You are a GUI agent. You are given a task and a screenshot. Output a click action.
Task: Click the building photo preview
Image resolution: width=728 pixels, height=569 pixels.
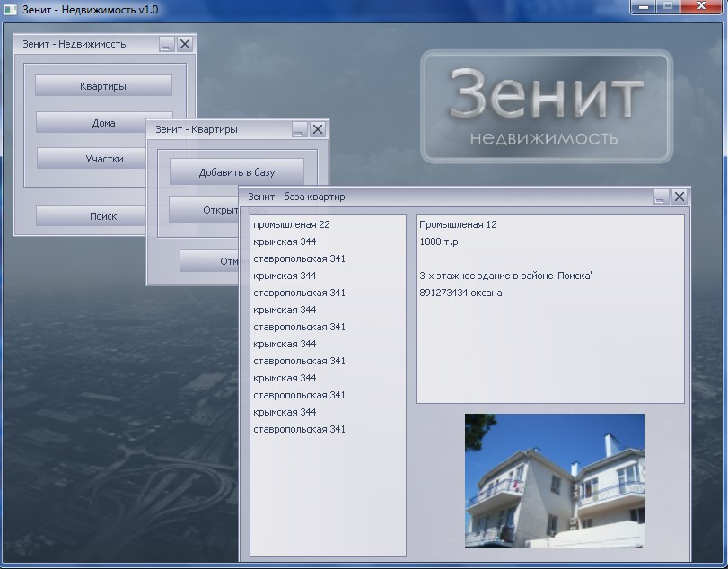[554, 480]
